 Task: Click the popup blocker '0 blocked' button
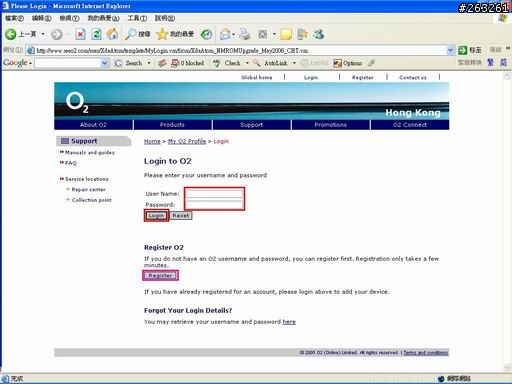click(187, 63)
